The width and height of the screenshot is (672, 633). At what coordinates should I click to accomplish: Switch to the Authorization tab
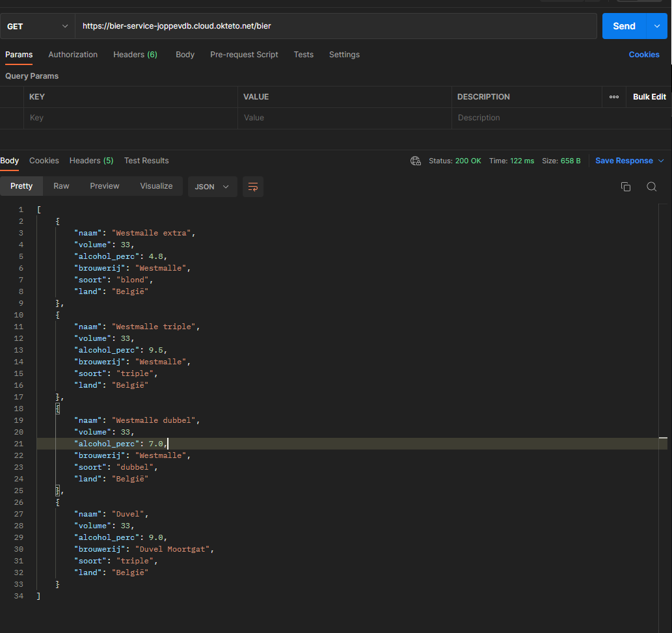[73, 55]
